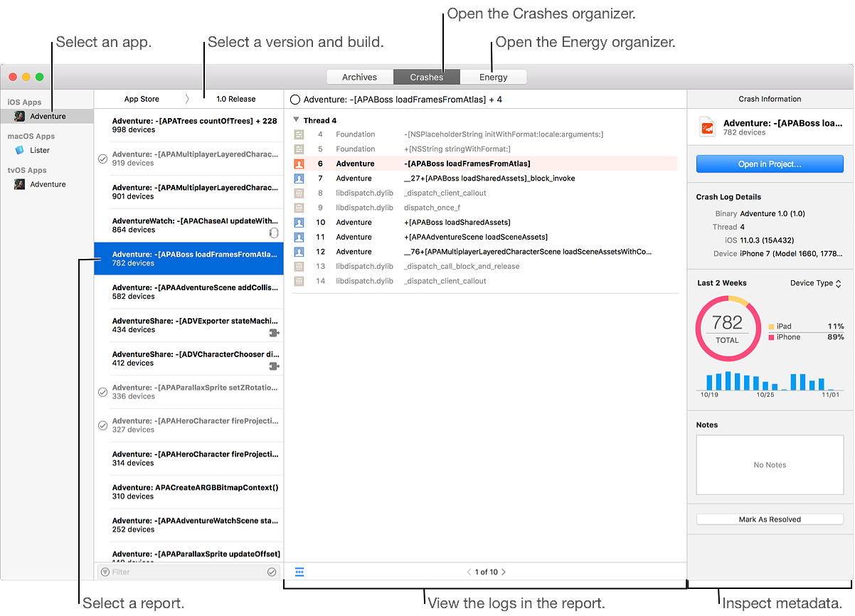Open the App Store source selector
855x616 pixels.
click(x=142, y=99)
